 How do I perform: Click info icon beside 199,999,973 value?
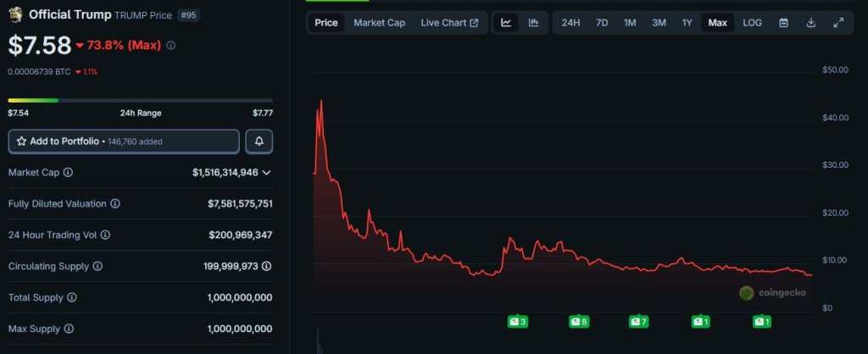tap(266, 266)
